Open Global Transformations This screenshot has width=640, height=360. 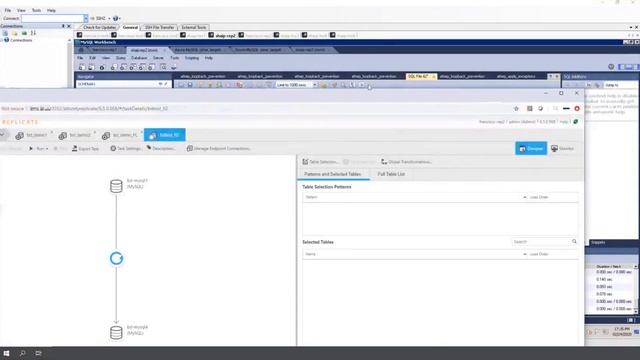pyautogui.click(x=407, y=162)
